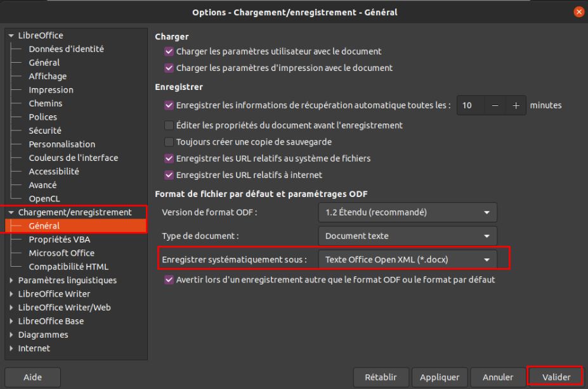The height and width of the screenshot is (389, 588).
Task: Click the Aide button
Action: 32,377
